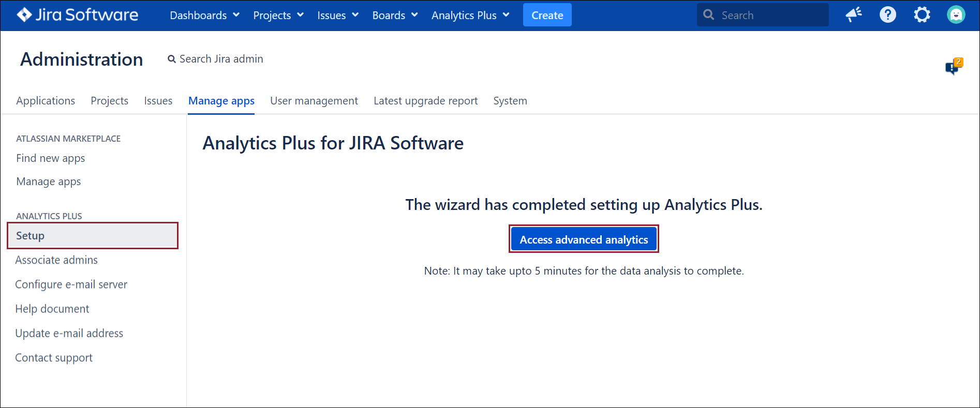Expand the Dashboards dropdown menu
The width and height of the screenshot is (980, 408).
(204, 16)
